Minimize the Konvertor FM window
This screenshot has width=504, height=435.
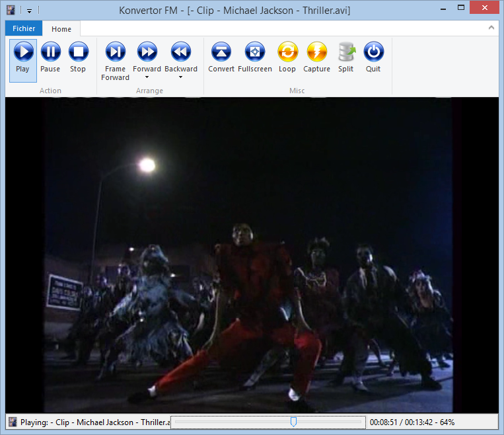tap(443, 9)
